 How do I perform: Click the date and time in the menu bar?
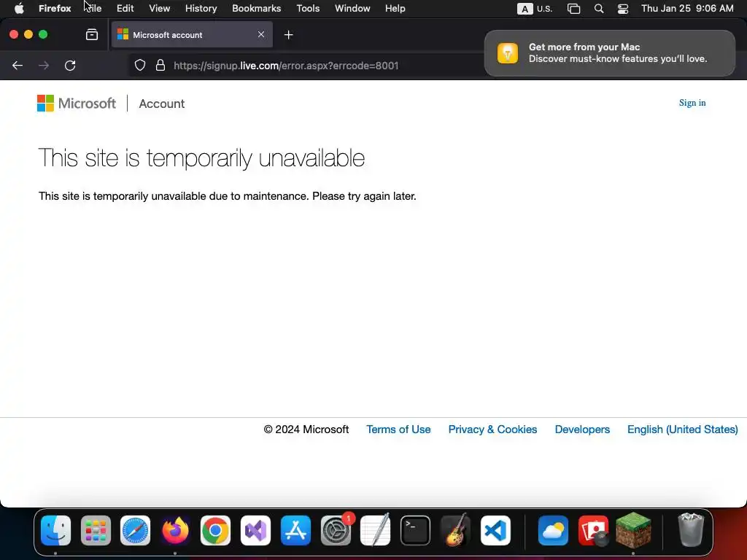click(x=687, y=9)
